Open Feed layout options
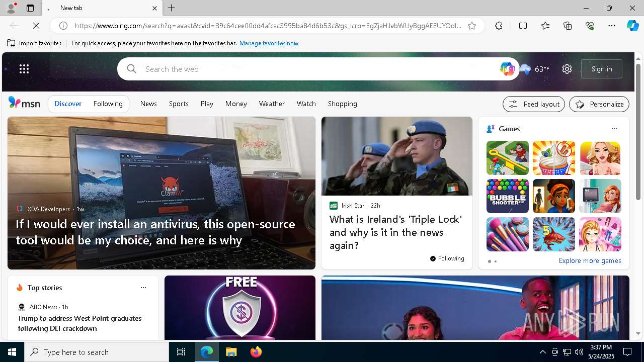The image size is (644, 362). click(534, 104)
